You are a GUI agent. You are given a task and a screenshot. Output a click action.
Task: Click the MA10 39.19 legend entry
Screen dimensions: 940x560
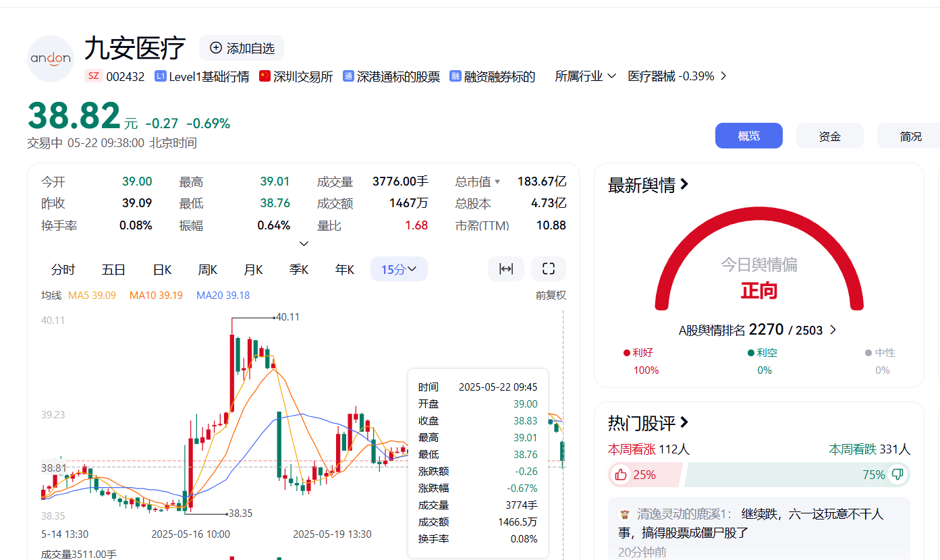pos(156,295)
